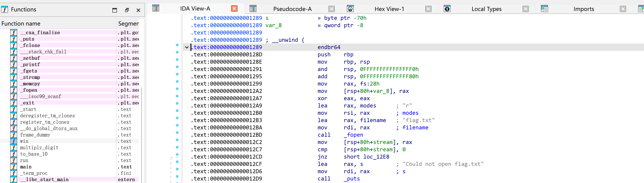Select the win function row
The height and width of the screenshot is (183, 644).
click(69, 141)
